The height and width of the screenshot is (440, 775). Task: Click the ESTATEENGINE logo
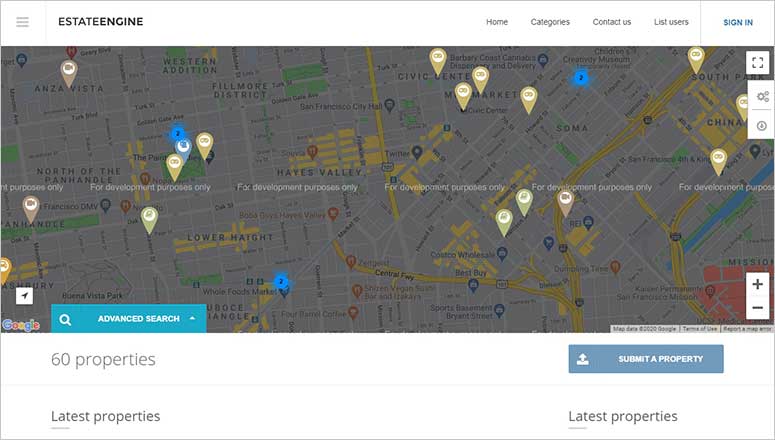click(101, 22)
